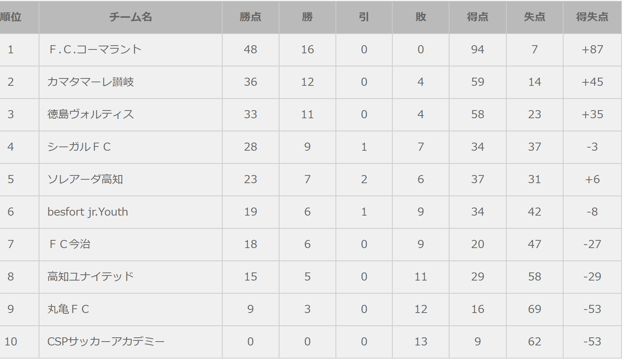Click the 失点 column header
This screenshot has width=625, height=364.
click(534, 17)
